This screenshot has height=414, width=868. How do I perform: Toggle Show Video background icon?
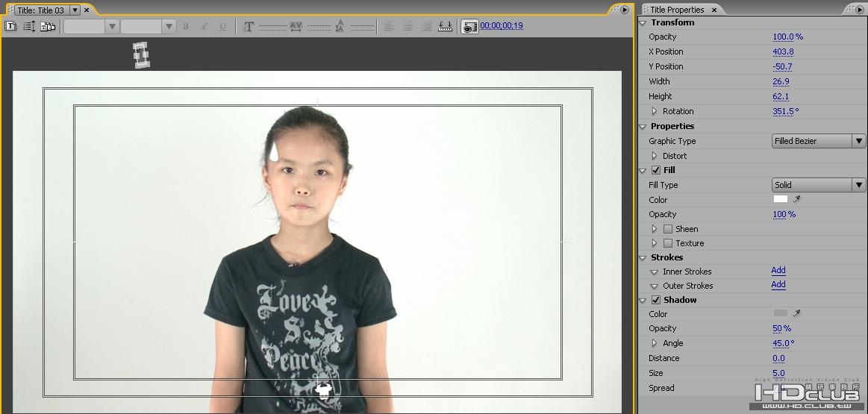click(x=469, y=27)
